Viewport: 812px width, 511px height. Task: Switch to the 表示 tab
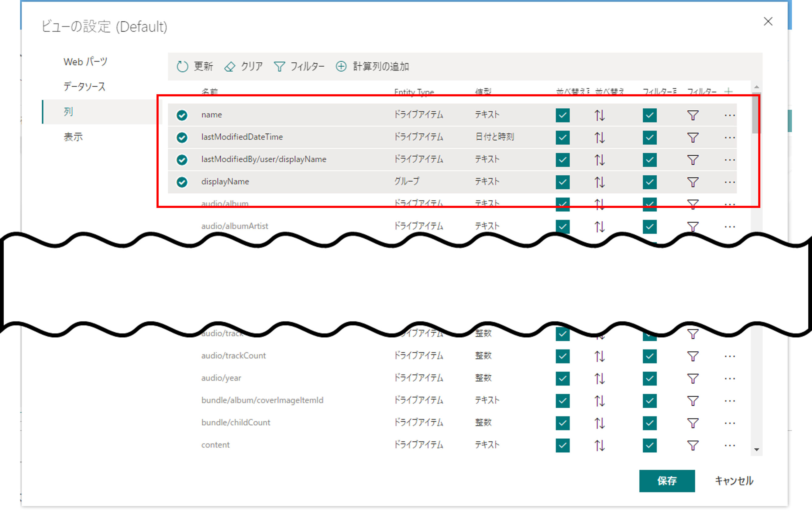pos(73,136)
